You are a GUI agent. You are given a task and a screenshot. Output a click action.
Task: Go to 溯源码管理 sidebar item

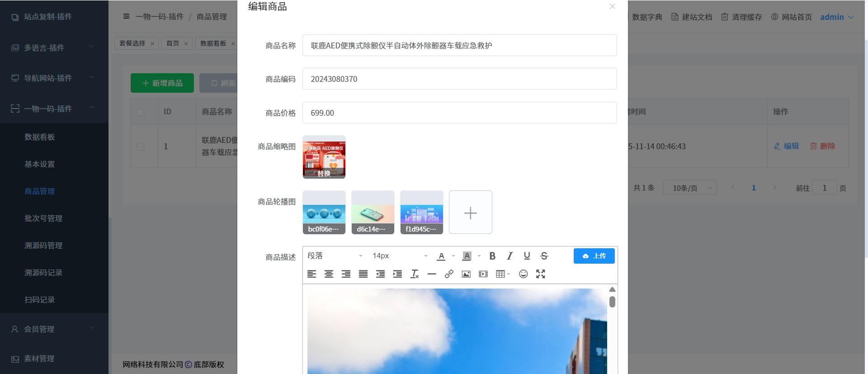point(43,246)
